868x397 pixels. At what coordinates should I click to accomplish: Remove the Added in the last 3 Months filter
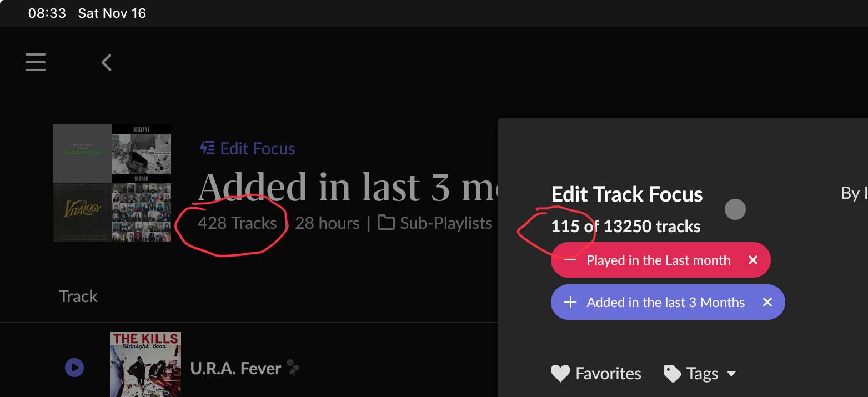coord(767,302)
